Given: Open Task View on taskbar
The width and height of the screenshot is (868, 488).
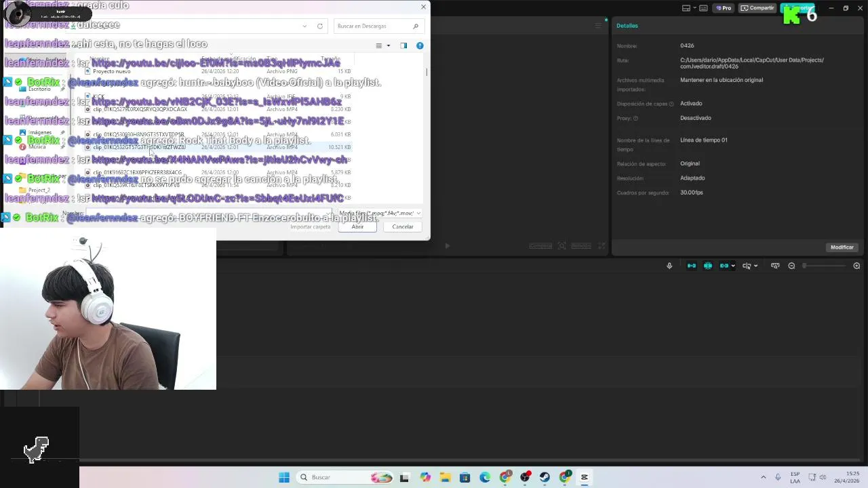Looking at the screenshot, I should [x=404, y=477].
